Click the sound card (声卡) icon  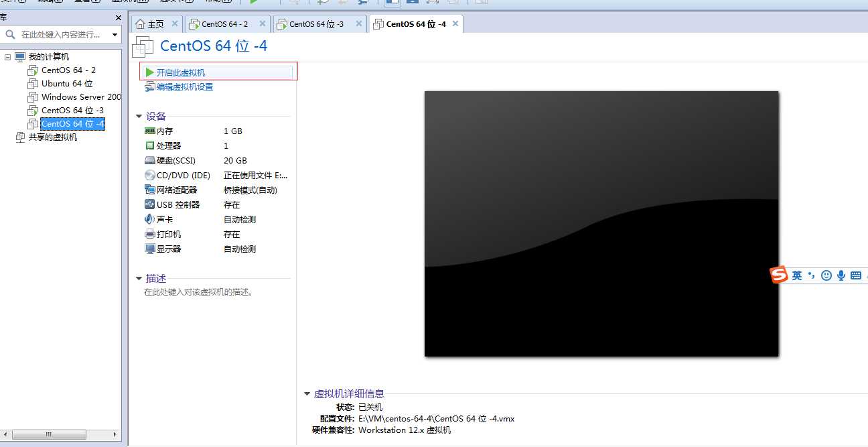(150, 219)
